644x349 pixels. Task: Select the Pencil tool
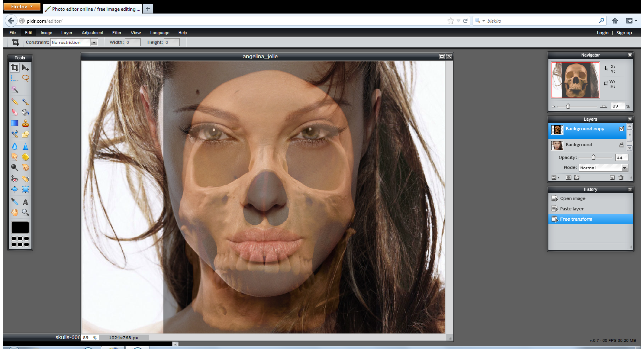(15, 102)
